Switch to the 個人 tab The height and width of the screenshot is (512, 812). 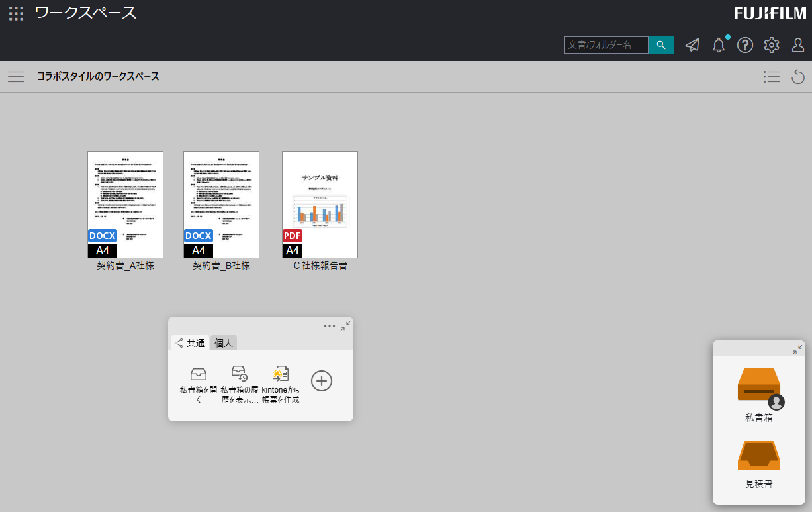224,343
